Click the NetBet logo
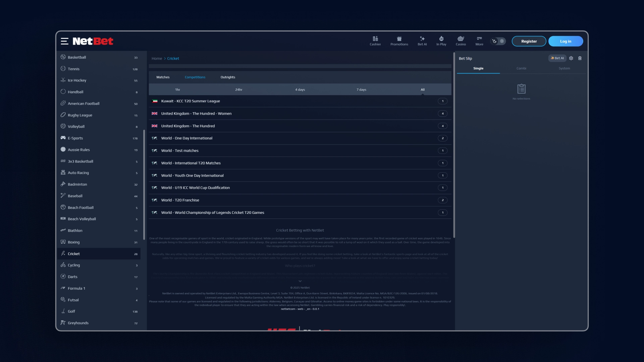 93,41
